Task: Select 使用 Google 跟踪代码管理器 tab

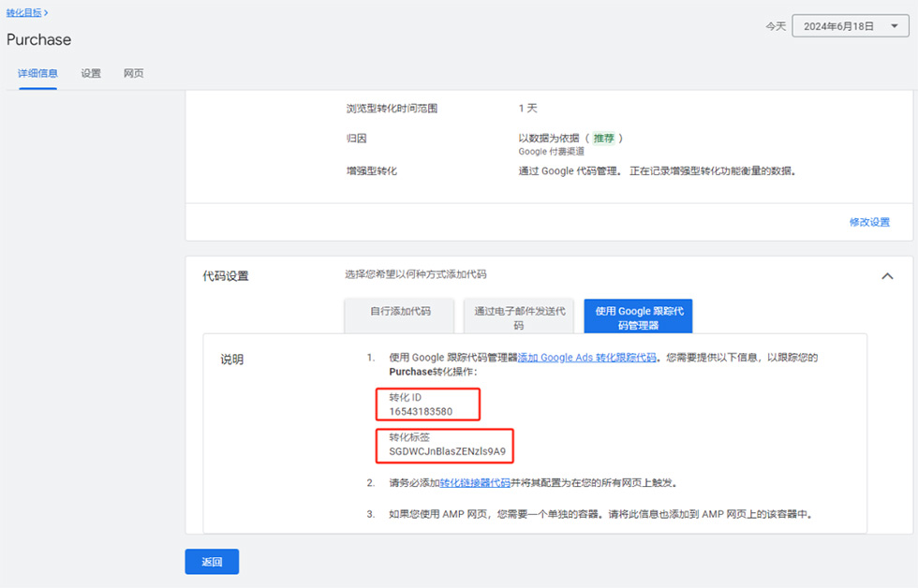Action: 637,317
